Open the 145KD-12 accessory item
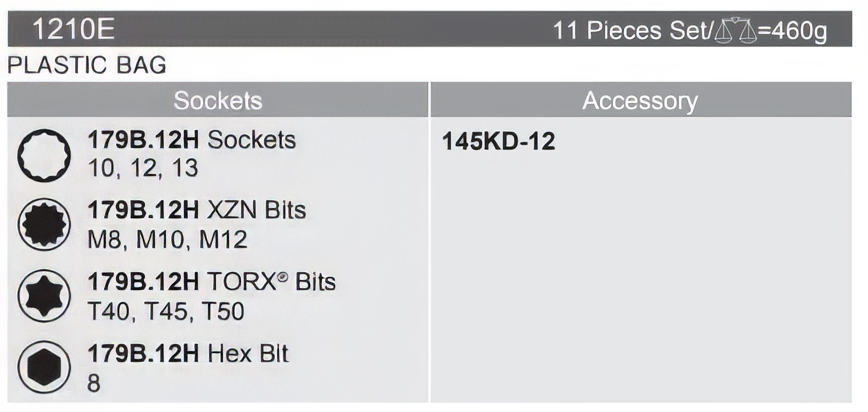The height and width of the screenshot is (412, 868). (x=498, y=141)
